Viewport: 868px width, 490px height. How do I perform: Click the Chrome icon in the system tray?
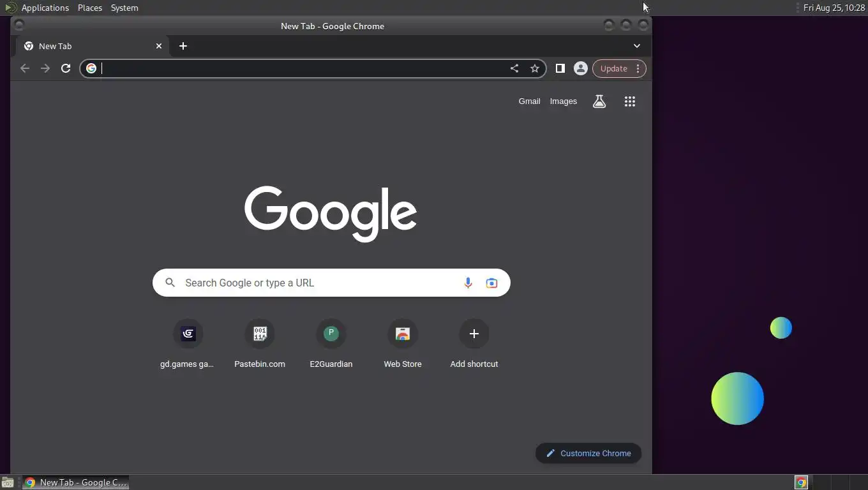click(x=802, y=482)
